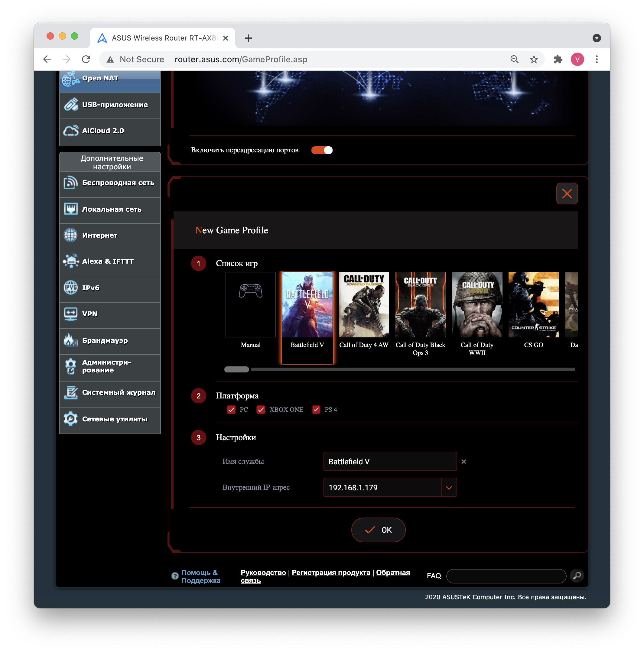Open the Системный журнал menu label
The height and width of the screenshot is (653, 644).
point(119,393)
